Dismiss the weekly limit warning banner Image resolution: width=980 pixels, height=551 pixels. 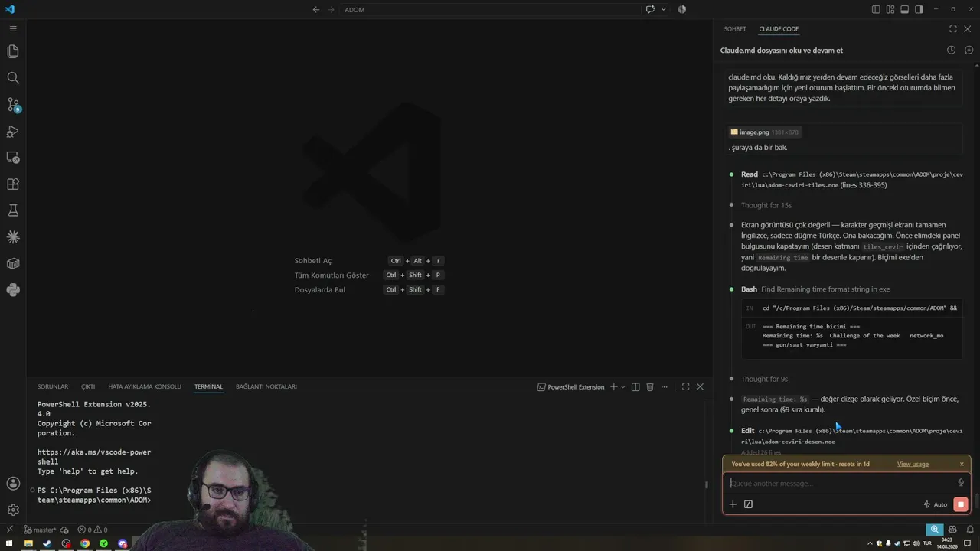(962, 464)
